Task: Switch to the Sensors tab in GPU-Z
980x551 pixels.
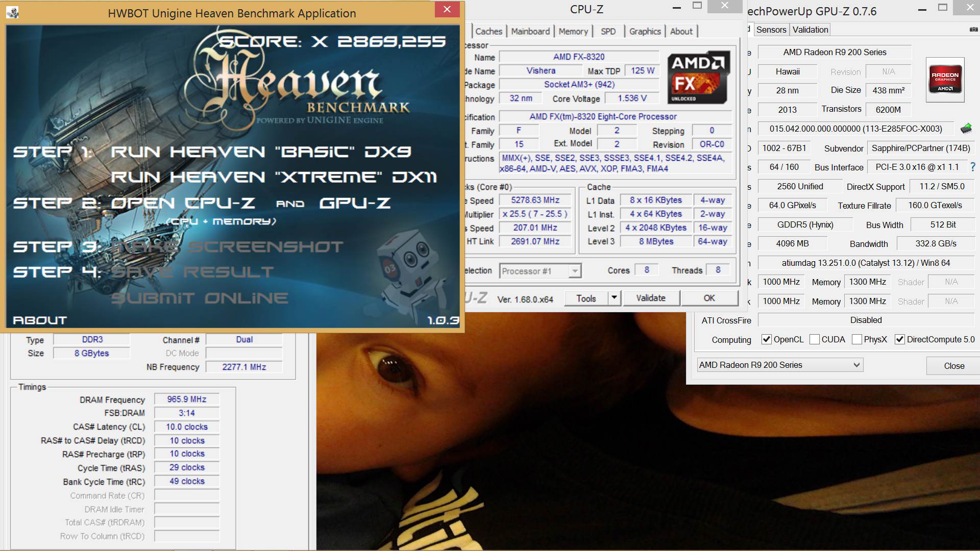Action: [771, 30]
